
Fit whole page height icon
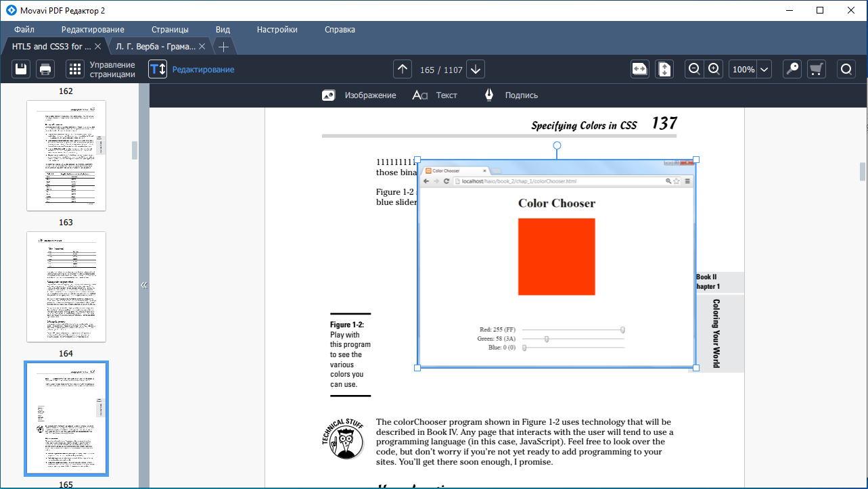[664, 69]
